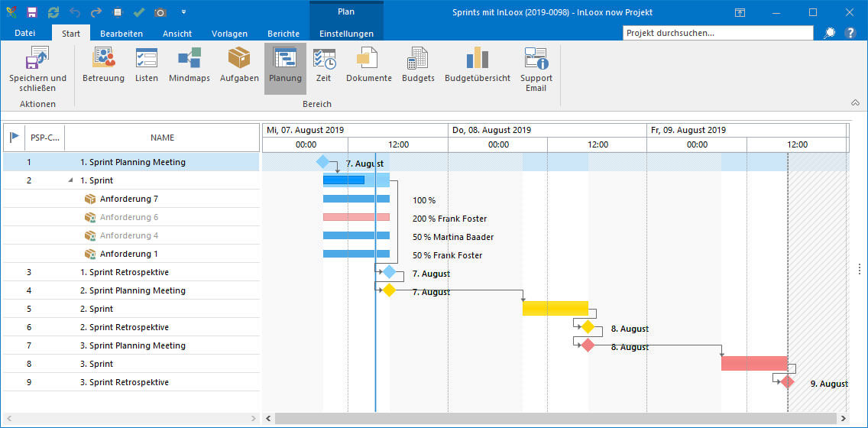Image resolution: width=868 pixels, height=428 pixels.
Task: Open help with the question mark icon
Action: pos(850,33)
